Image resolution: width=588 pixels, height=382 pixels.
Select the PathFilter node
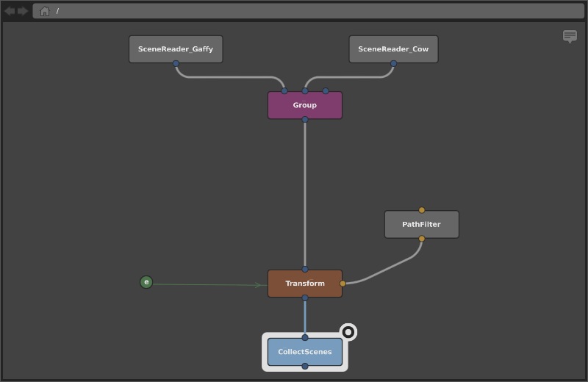pyautogui.click(x=421, y=224)
